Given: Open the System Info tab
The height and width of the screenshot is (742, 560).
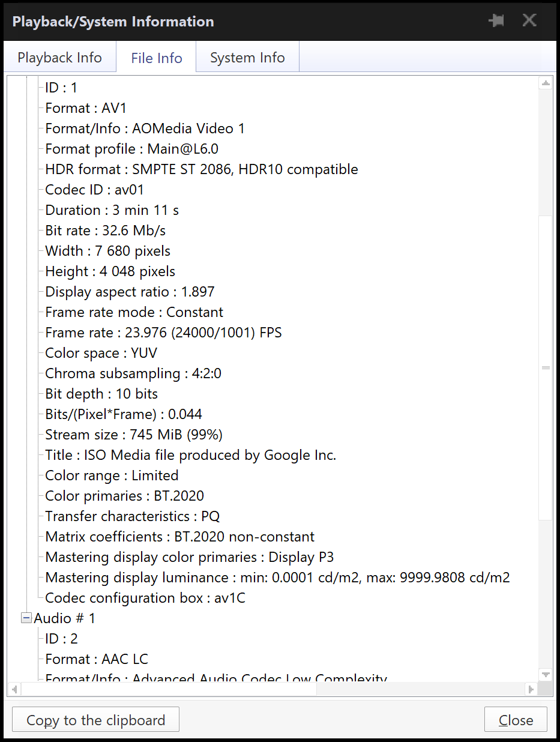Looking at the screenshot, I should point(247,58).
